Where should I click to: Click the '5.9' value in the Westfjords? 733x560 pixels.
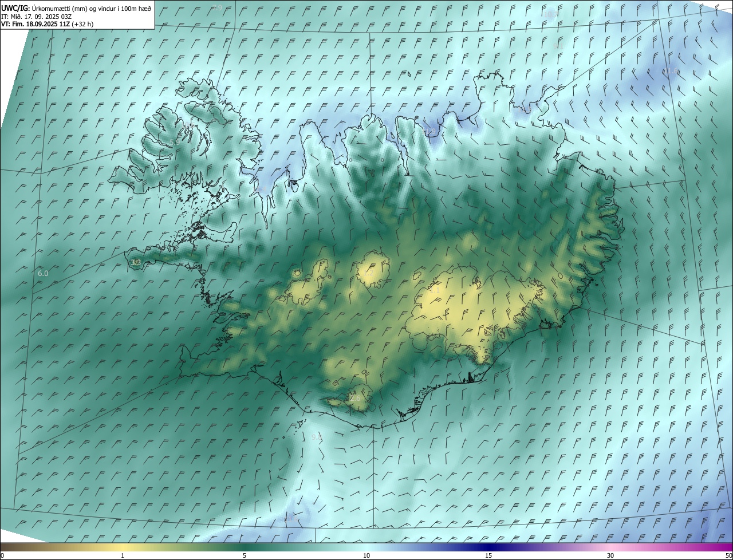pyautogui.click(x=175, y=142)
